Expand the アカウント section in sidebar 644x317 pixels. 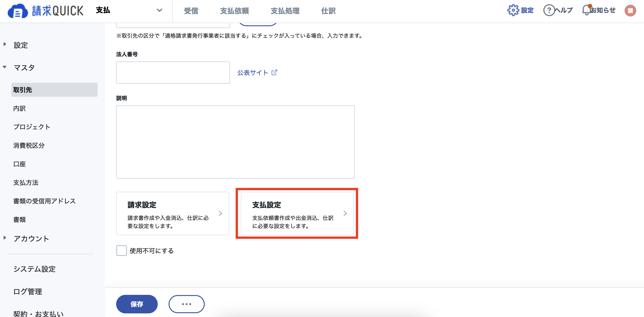point(5,238)
